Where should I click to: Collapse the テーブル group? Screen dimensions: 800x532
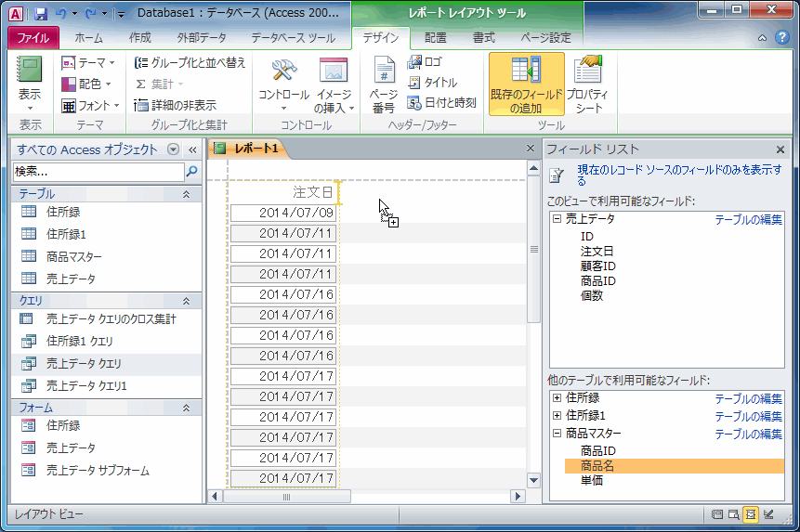(x=186, y=194)
